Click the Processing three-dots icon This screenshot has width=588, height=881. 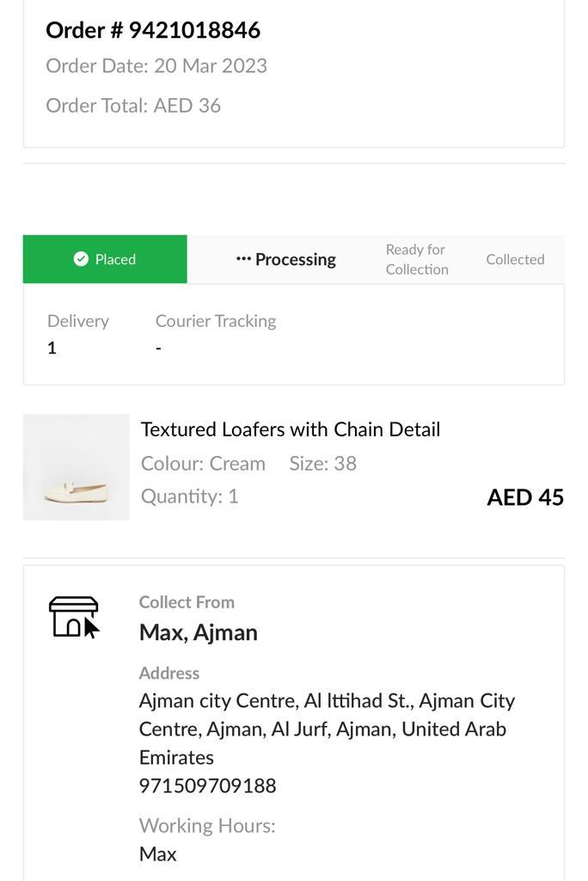point(243,259)
